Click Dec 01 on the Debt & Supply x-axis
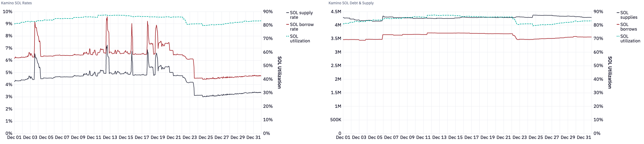This screenshot has width=644, height=144. pos(343,138)
